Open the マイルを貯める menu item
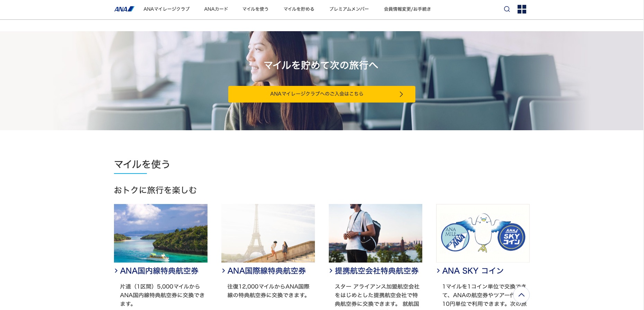 pos(299,9)
